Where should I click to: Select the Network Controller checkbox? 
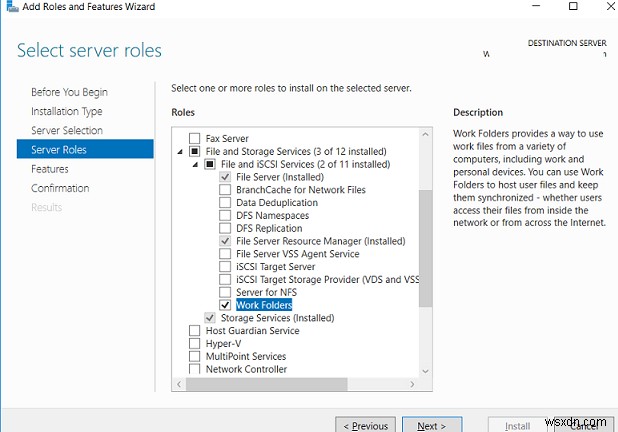click(x=194, y=369)
